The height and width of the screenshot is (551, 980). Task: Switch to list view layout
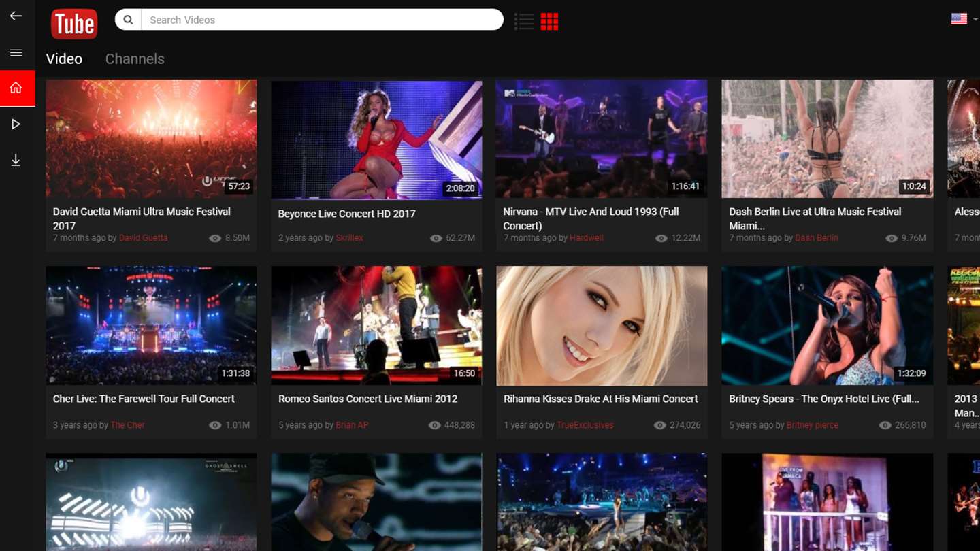(524, 21)
